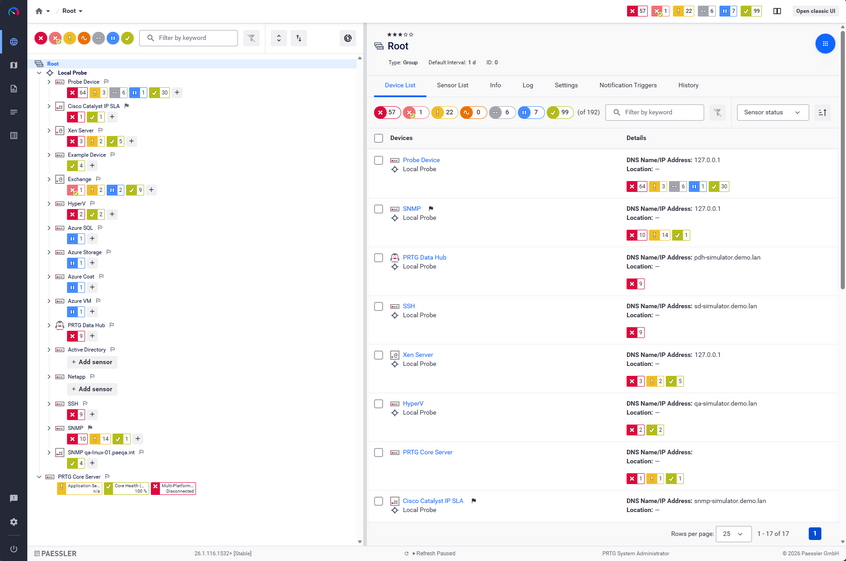846x561 pixels.
Task: Open the feedback chat icon in sidebar
Action: (13, 498)
